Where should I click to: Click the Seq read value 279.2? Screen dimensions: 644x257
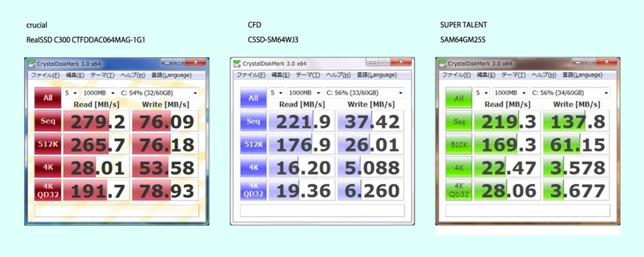pyautogui.click(x=96, y=121)
